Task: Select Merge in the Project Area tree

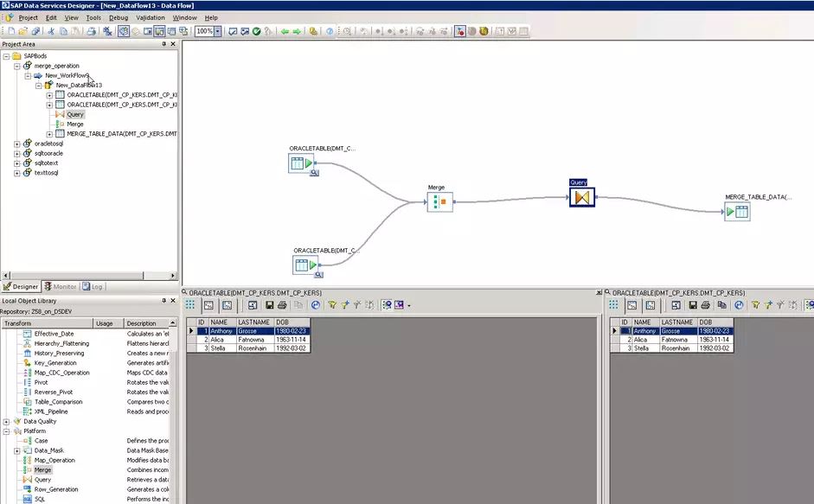Action: pos(75,124)
